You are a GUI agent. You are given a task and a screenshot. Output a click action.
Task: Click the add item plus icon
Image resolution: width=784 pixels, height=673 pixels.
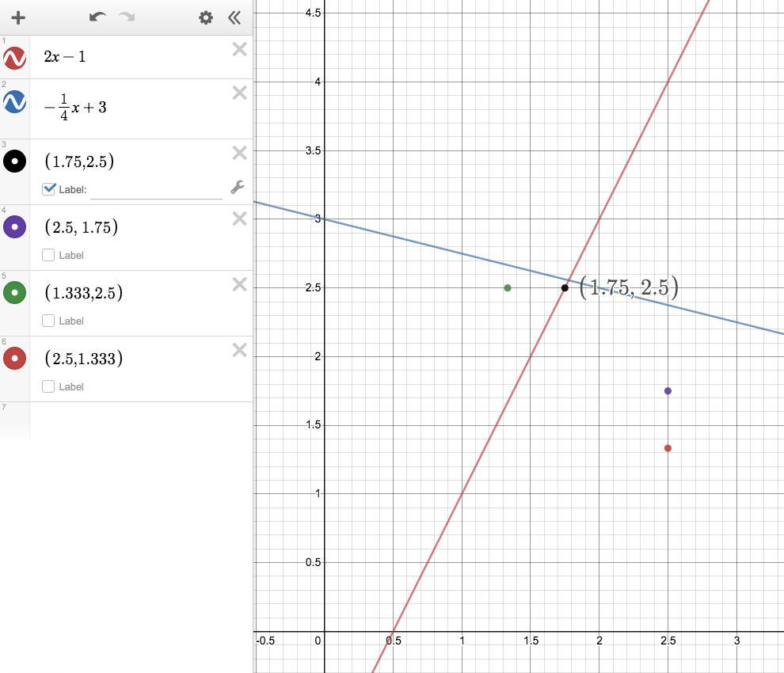18,18
